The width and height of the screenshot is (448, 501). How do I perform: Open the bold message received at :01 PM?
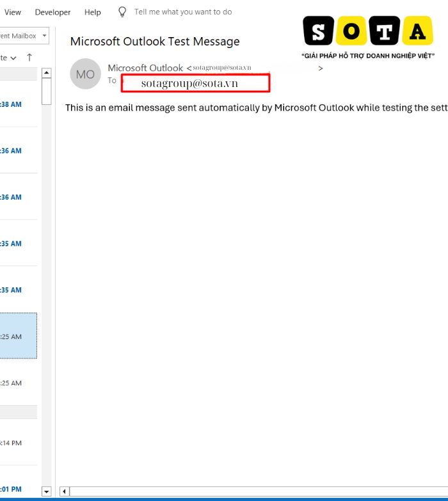[19, 482]
